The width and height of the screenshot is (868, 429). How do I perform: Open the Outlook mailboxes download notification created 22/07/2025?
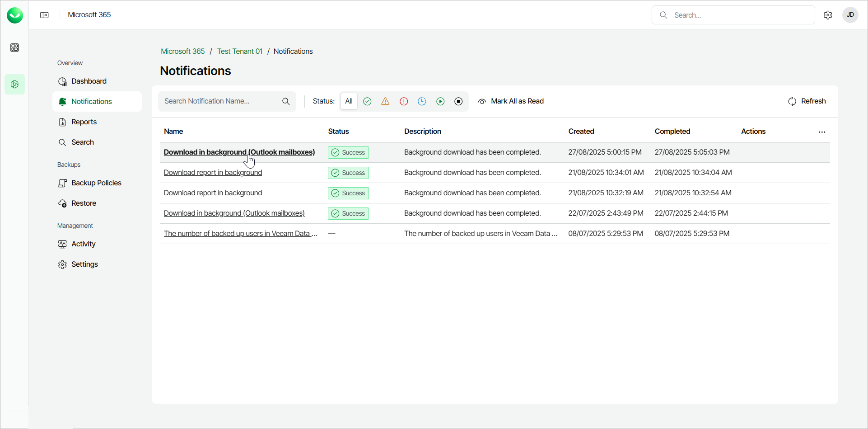point(234,213)
